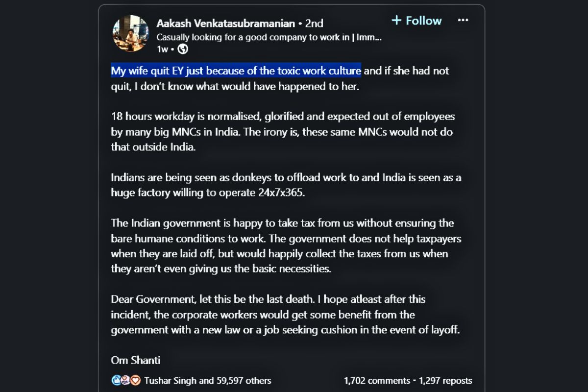This screenshot has height=392, width=588.
Task: Open the author's profile photo
Action: pyautogui.click(x=130, y=33)
